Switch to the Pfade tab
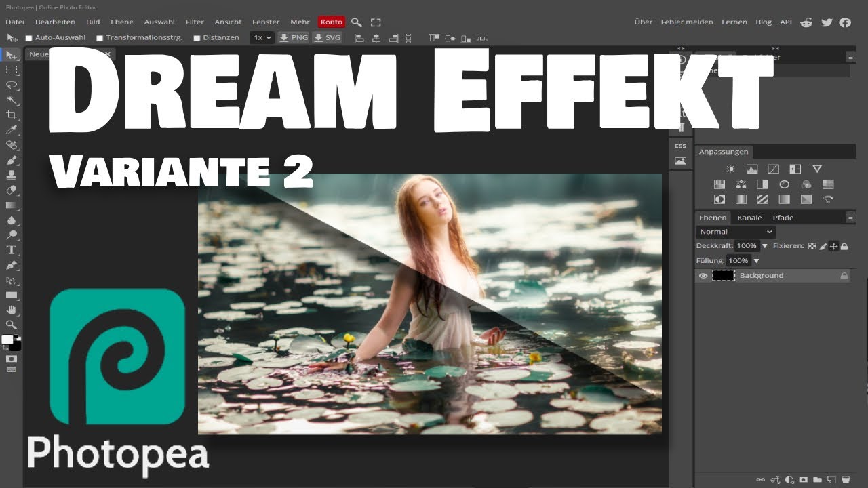 [x=783, y=218]
